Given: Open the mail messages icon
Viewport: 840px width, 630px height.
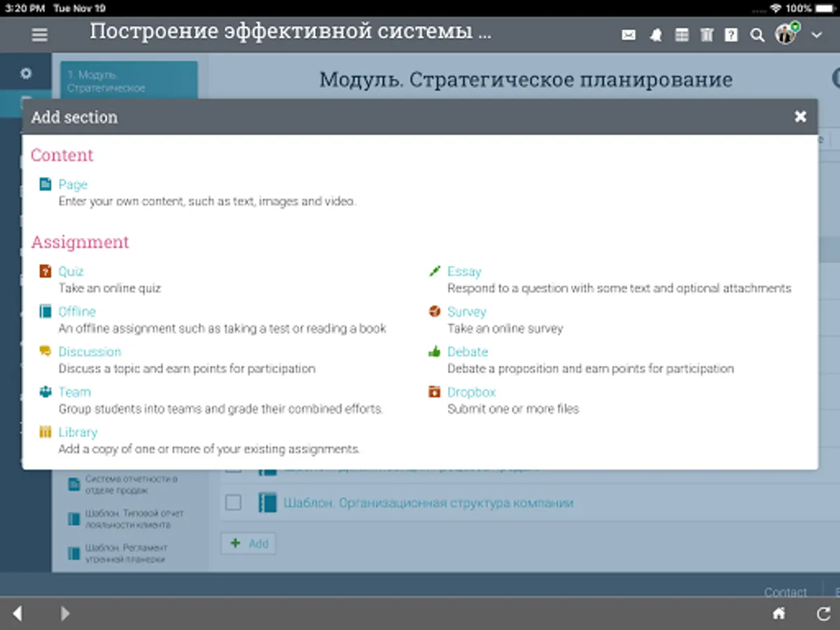Looking at the screenshot, I should pyautogui.click(x=629, y=35).
